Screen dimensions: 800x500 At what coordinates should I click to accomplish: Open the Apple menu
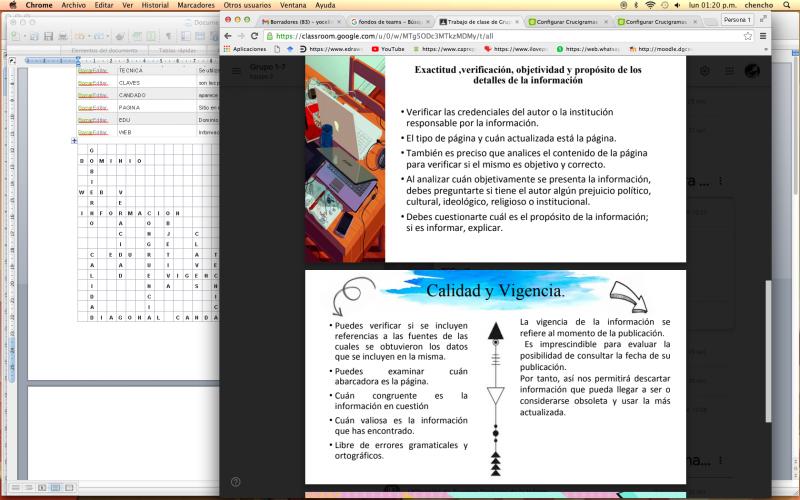tap(13, 5)
